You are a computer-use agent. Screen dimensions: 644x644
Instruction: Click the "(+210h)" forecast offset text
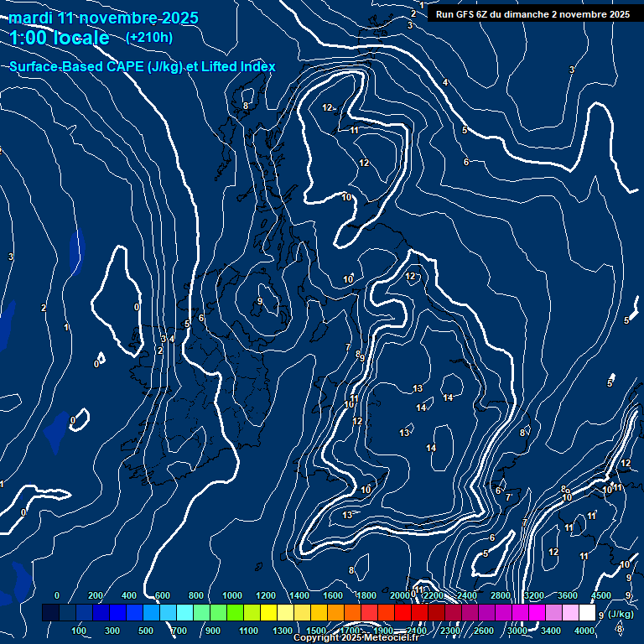(x=148, y=37)
